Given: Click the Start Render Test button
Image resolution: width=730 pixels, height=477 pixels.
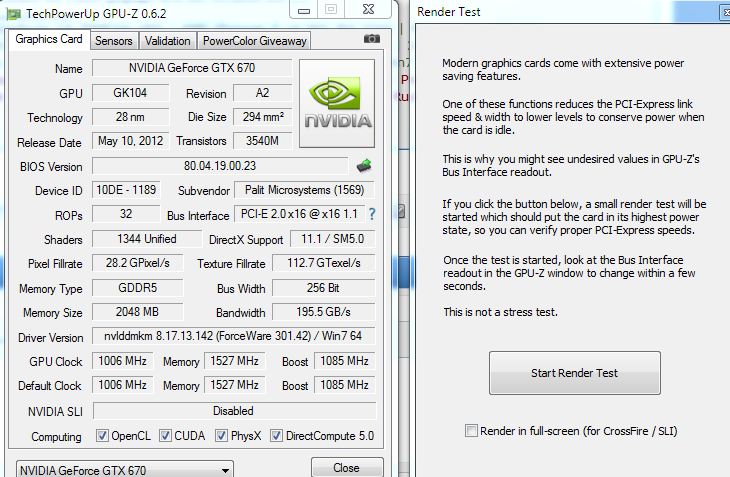Looking at the screenshot, I should click(575, 373).
